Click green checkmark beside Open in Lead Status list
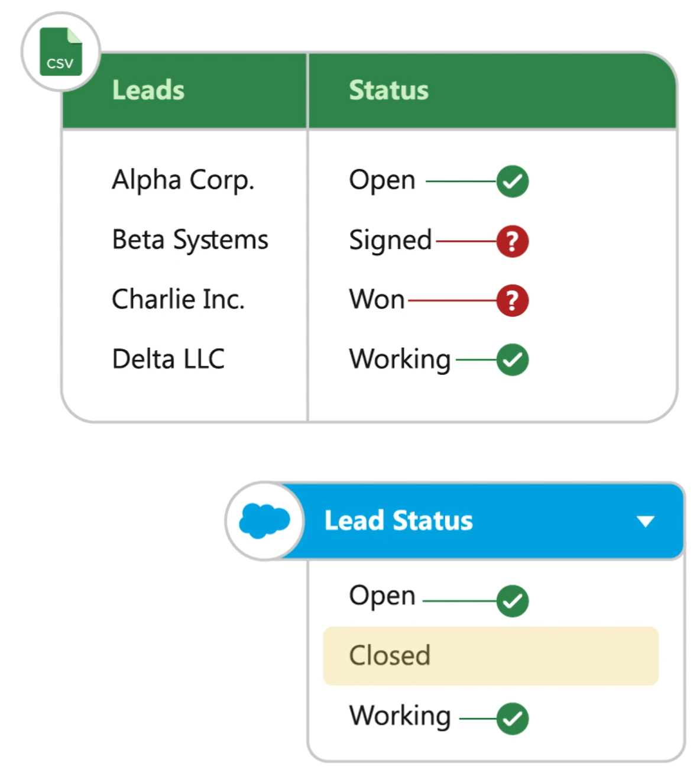 (512, 601)
